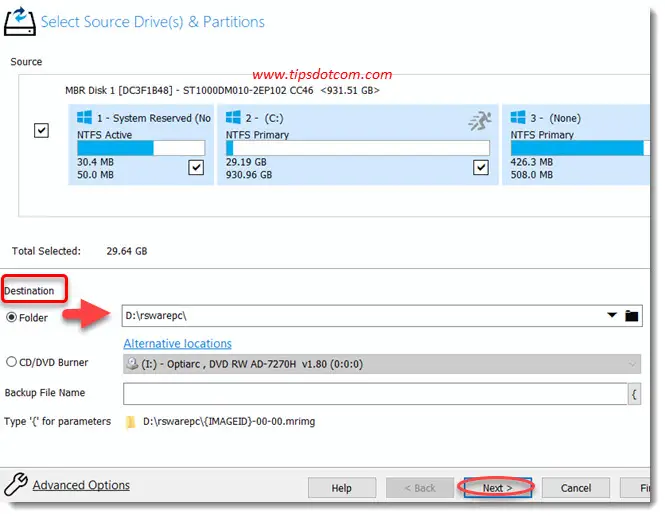The width and height of the screenshot is (665, 517).
Task: Select the System Reserved partition tile
Action: [141, 145]
